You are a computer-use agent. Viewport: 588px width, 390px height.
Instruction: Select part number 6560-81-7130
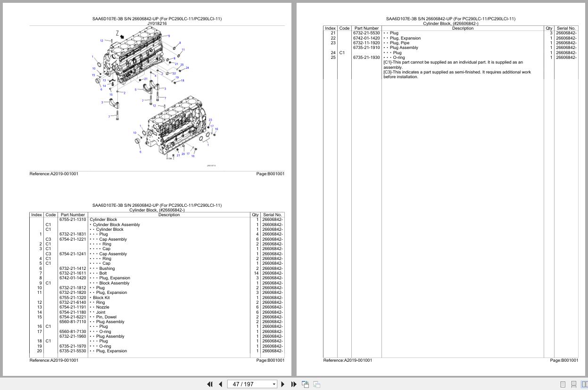pos(73,332)
